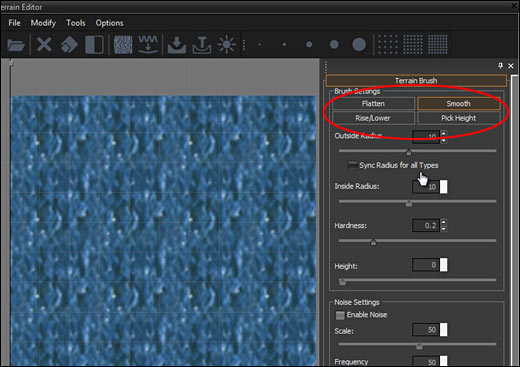
Task: Pin the Terrain Brush panel
Action: 500,66
